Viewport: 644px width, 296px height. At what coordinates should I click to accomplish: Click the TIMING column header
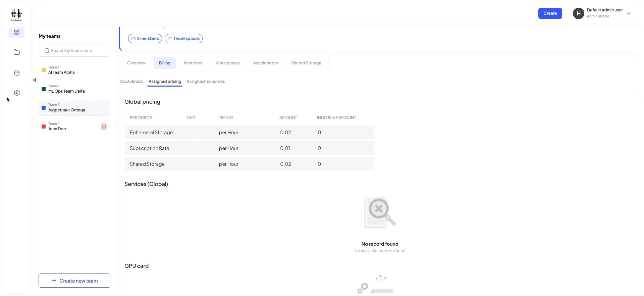pyautogui.click(x=226, y=118)
